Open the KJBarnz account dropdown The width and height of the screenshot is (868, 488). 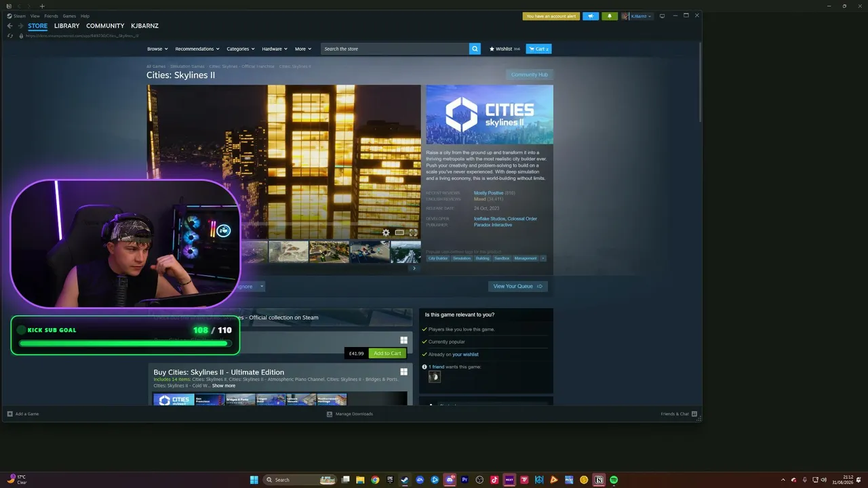pos(637,16)
